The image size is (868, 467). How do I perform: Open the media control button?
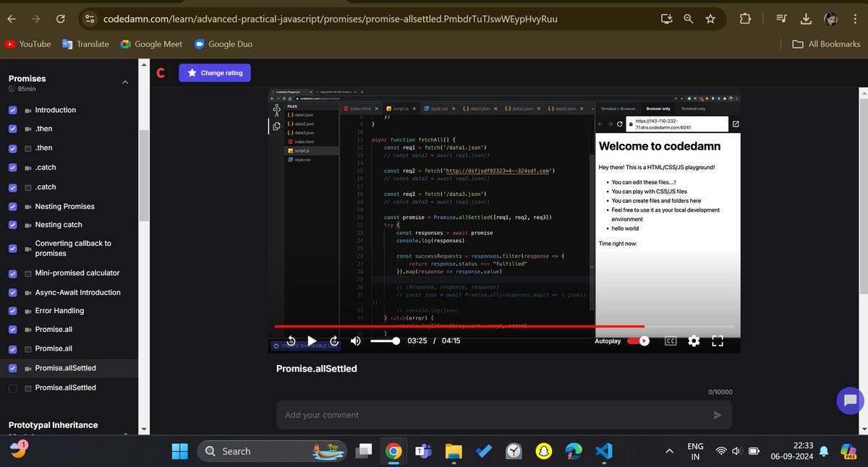pyautogui.click(x=780, y=20)
